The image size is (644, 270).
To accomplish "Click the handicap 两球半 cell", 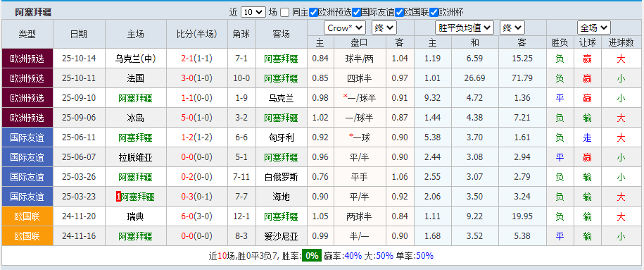I will click(x=360, y=216).
